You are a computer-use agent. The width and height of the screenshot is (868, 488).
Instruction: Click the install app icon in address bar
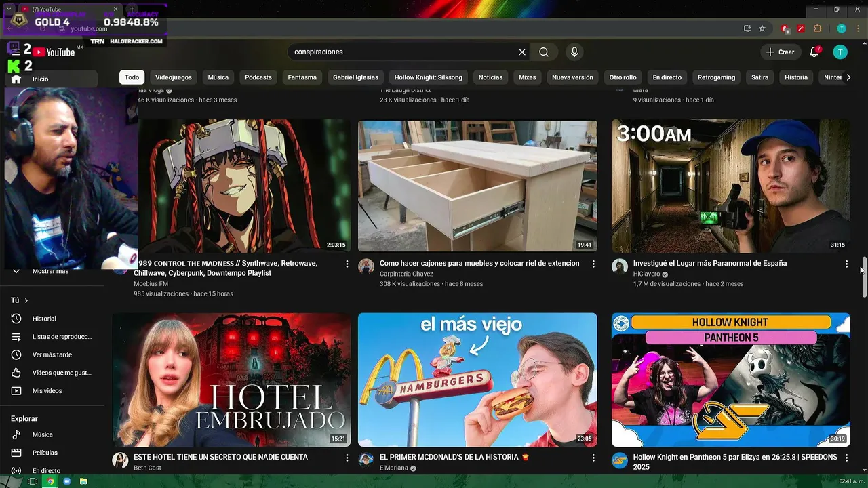747,28
